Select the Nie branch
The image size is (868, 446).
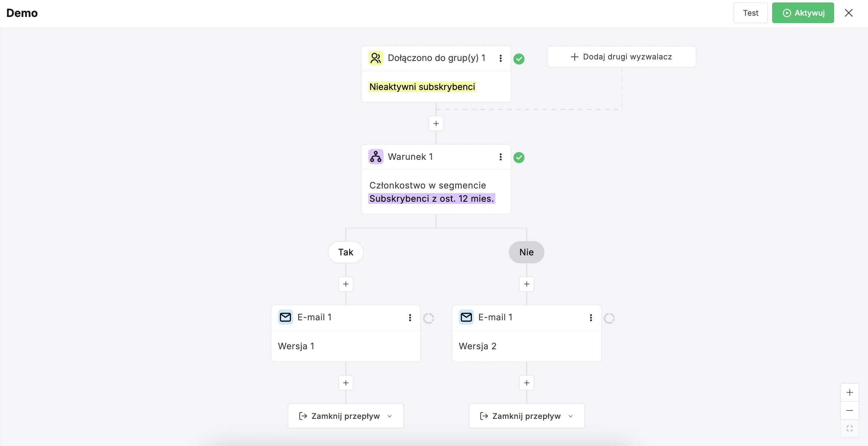tap(526, 252)
